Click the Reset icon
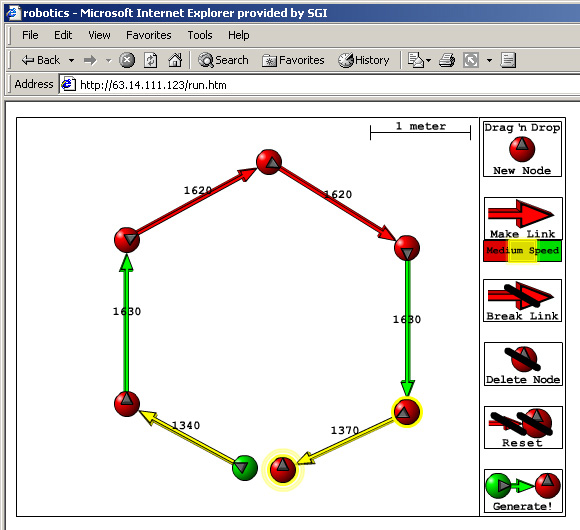The image size is (580, 530). (x=523, y=428)
